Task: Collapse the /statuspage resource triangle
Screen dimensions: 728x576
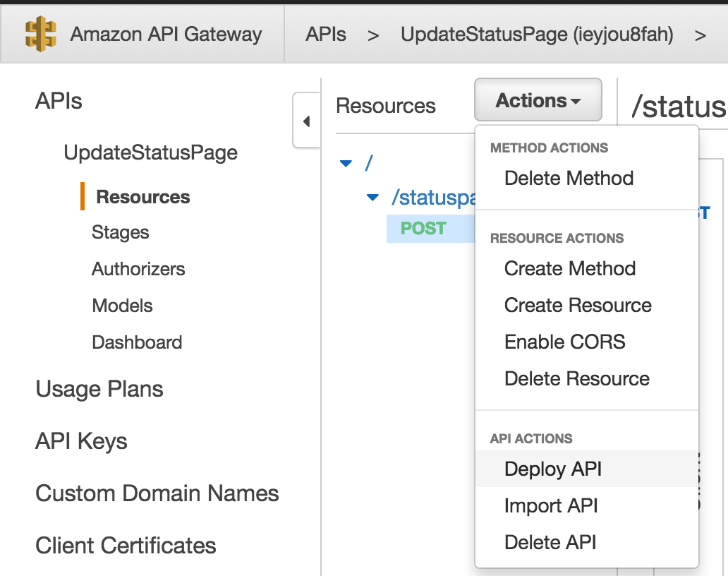Action: [x=372, y=198]
